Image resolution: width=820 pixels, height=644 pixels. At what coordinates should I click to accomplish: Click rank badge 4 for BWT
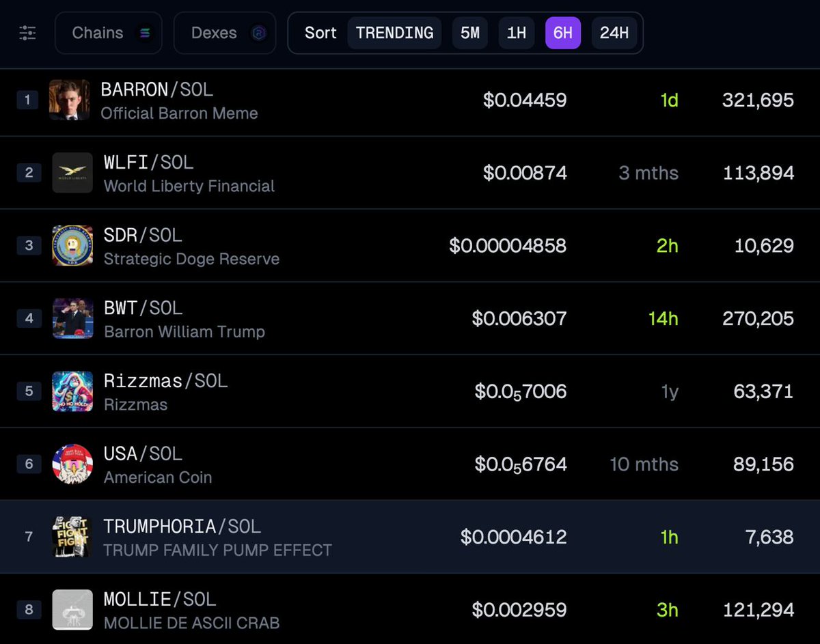(29, 319)
